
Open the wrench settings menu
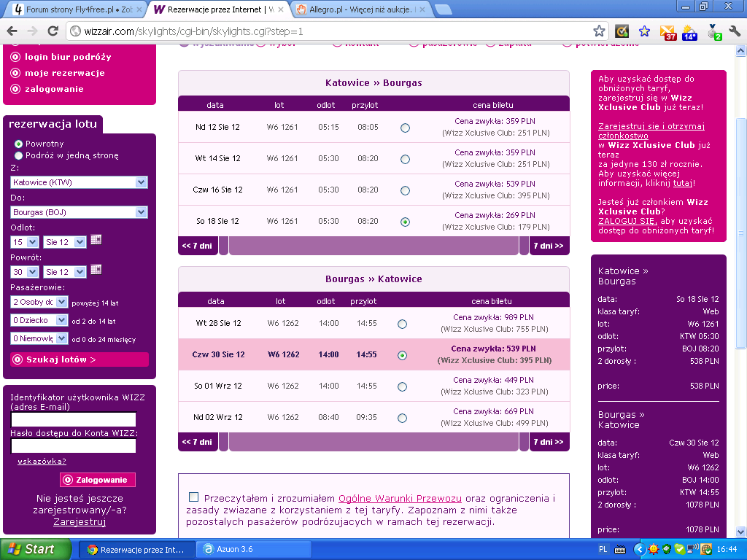click(734, 31)
